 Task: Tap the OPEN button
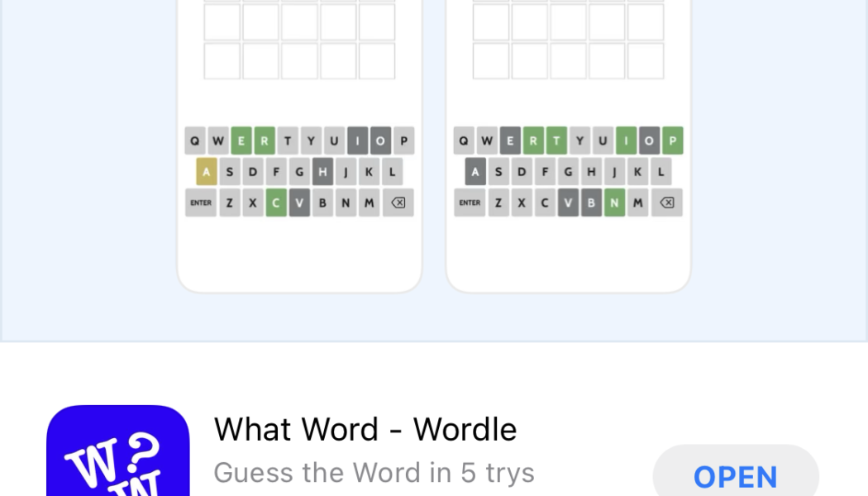pyautogui.click(x=736, y=476)
